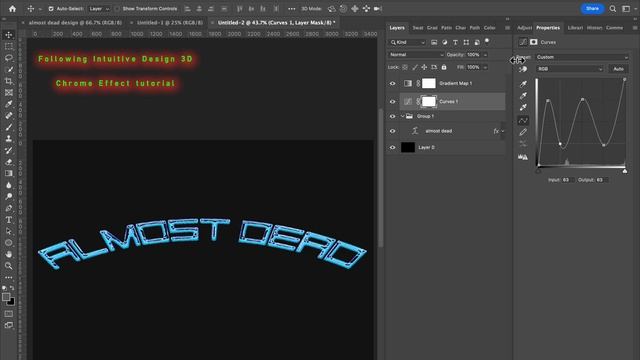Open the Kind layer filter dropdown

pyautogui.click(x=407, y=42)
